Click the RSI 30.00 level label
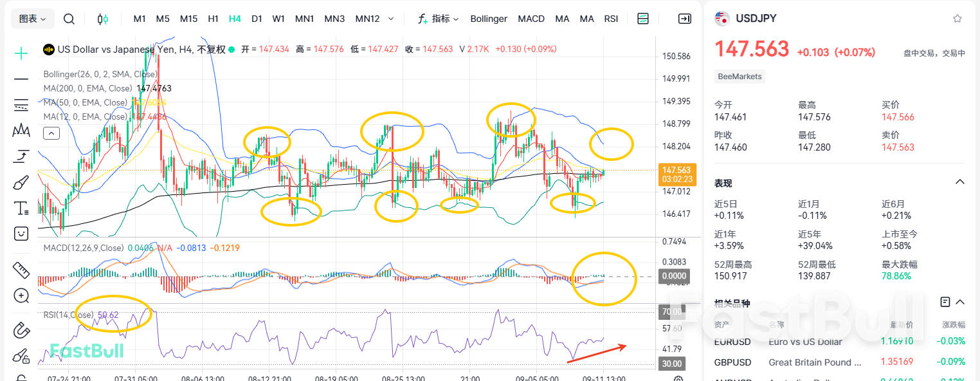Screen dimensions: 980x381 point(672,364)
